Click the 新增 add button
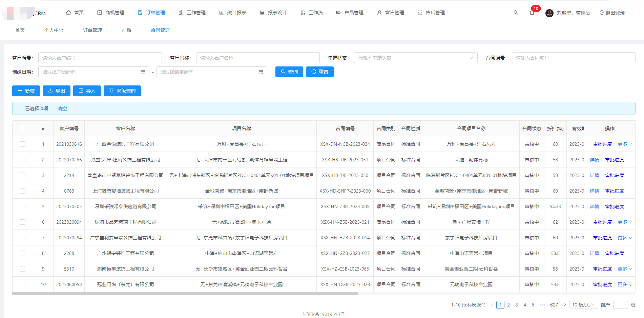This screenshot has height=318, width=644. [26, 91]
